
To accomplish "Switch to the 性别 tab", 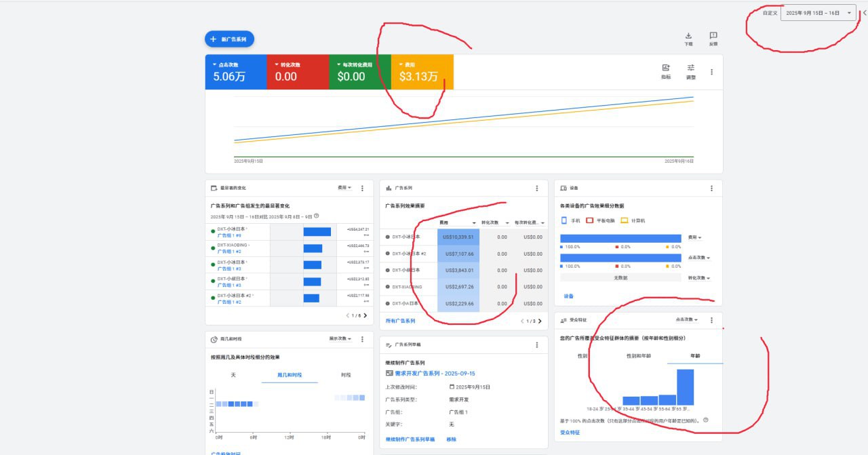I will tap(583, 356).
